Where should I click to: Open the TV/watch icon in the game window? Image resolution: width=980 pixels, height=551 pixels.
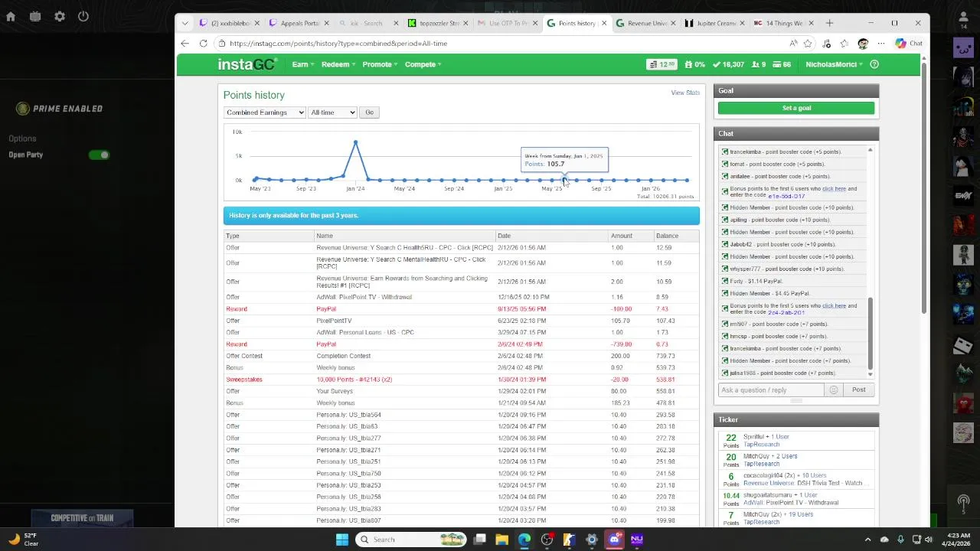click(35, 16)
